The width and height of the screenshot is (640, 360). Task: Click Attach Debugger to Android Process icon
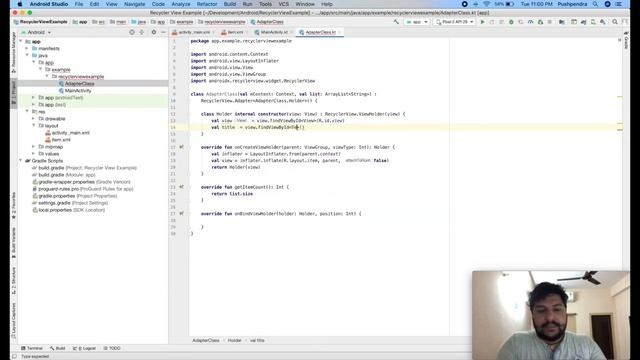click(x=540, y=22)
